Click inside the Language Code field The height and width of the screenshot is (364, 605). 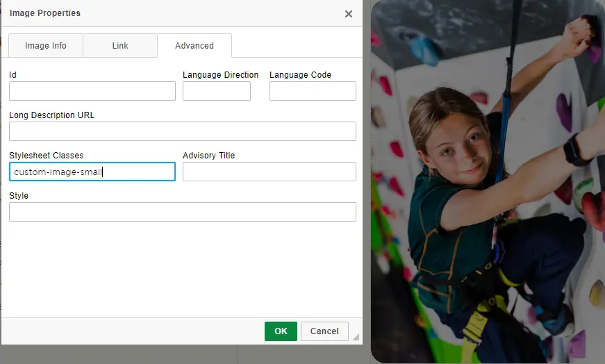tap(313, 91)
